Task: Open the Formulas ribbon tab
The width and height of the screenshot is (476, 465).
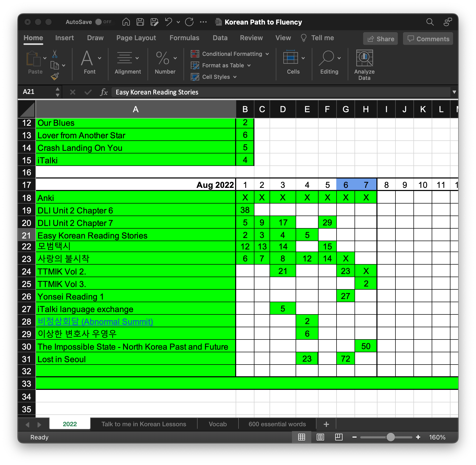Action: pos(184,38)
